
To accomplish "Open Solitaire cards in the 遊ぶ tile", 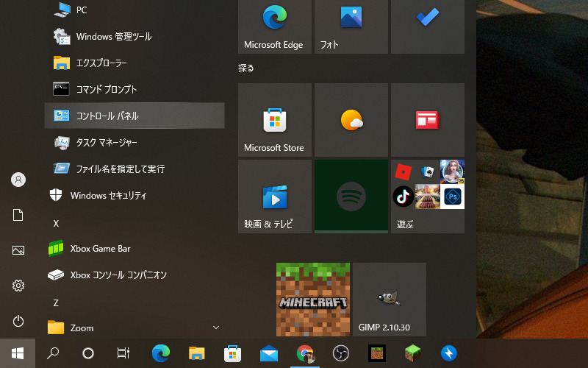I will coord(428,172).
